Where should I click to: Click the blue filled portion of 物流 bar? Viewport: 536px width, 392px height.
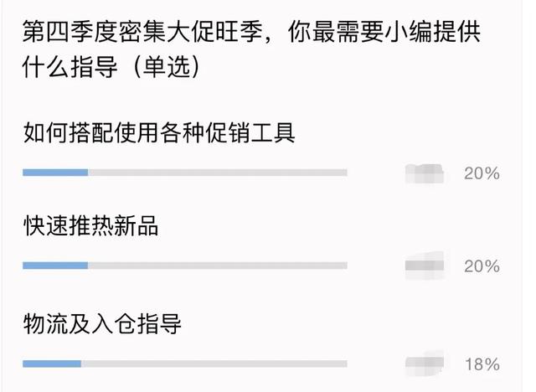52,364
